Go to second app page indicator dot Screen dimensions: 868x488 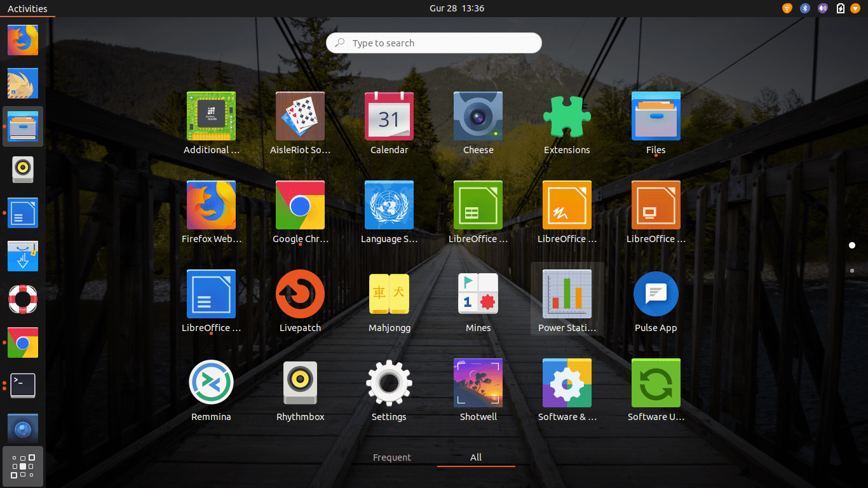click(852, 271)
